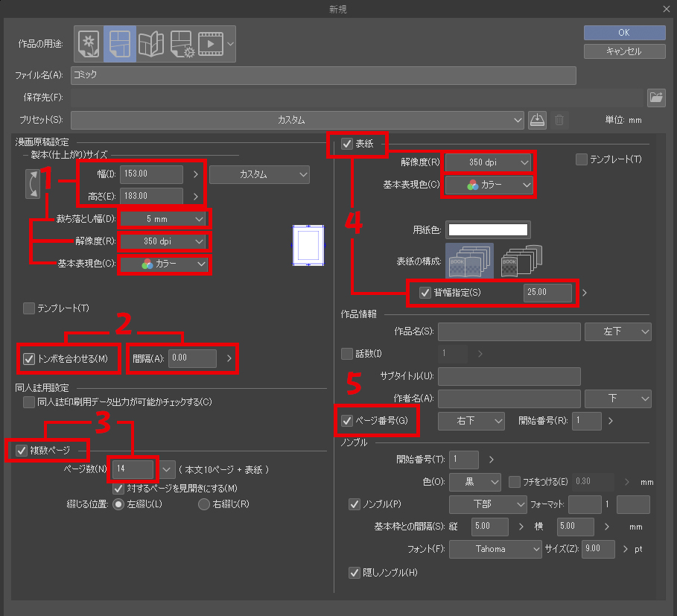Viewport: 677px width, 616px height.
Task: Click the OK button
Action: [624, 33]
